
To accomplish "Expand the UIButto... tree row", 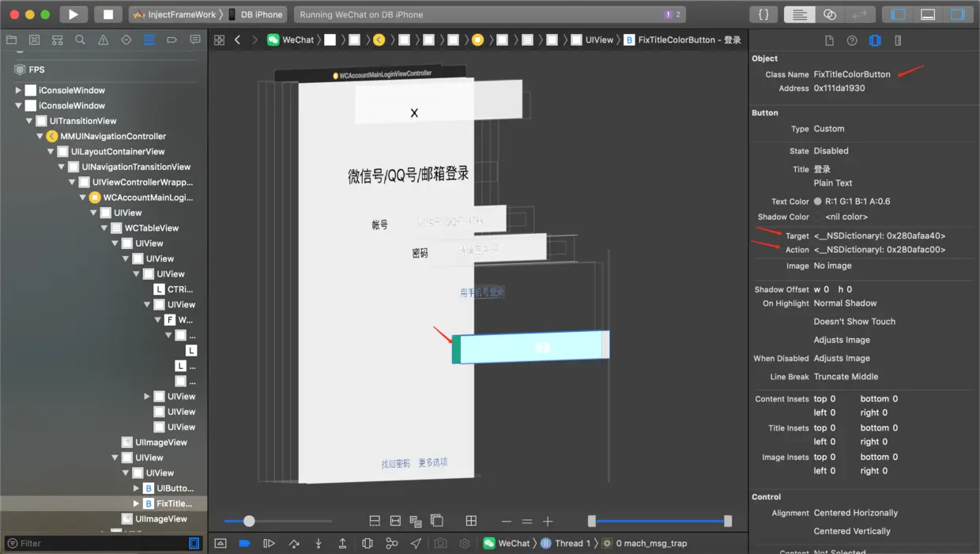I will tap(136, 488).
